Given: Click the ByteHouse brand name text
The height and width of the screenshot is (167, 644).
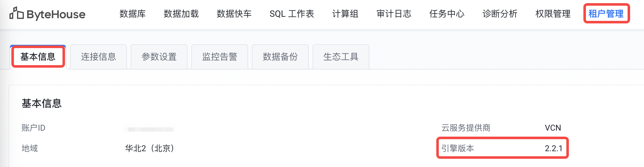Looking at the screenshot, I should tap(56, 15).
